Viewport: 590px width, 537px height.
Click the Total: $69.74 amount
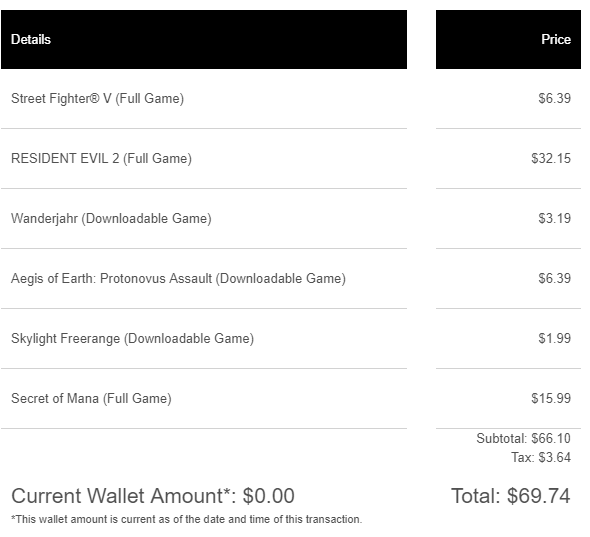(511, 496)
